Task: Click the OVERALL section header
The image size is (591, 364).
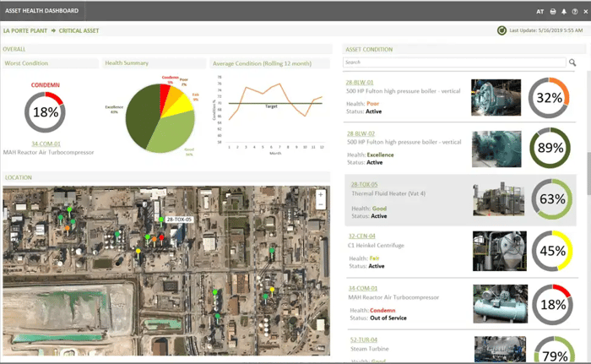Action: [167, 49]
